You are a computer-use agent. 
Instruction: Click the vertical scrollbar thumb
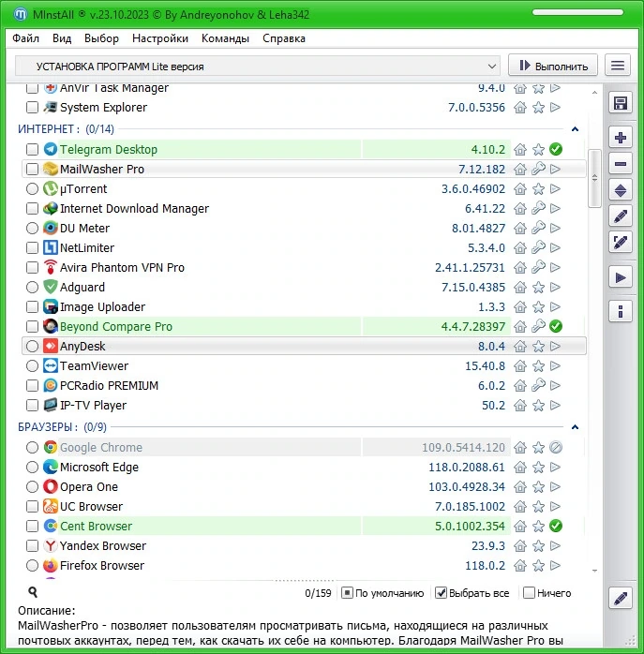pyautogui.click(x=594, y=178)
